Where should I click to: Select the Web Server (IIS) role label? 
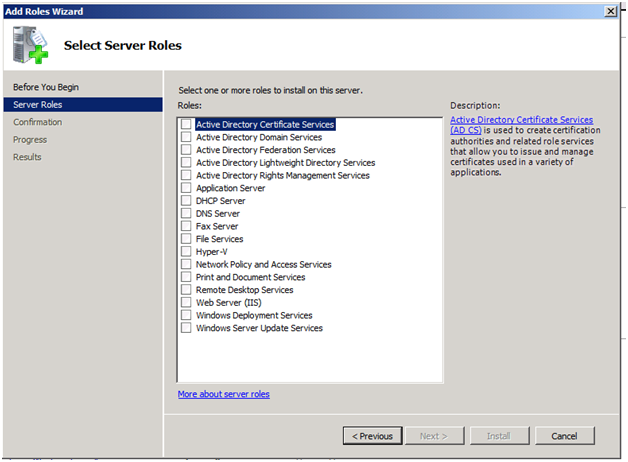tap(228, 303)
